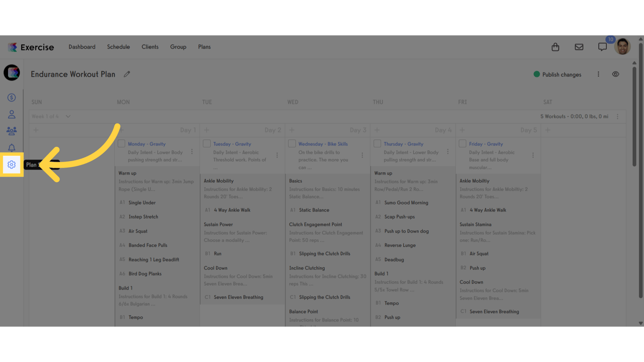
Task: Preview the plan with the eye icon
Action: (616, 74)
